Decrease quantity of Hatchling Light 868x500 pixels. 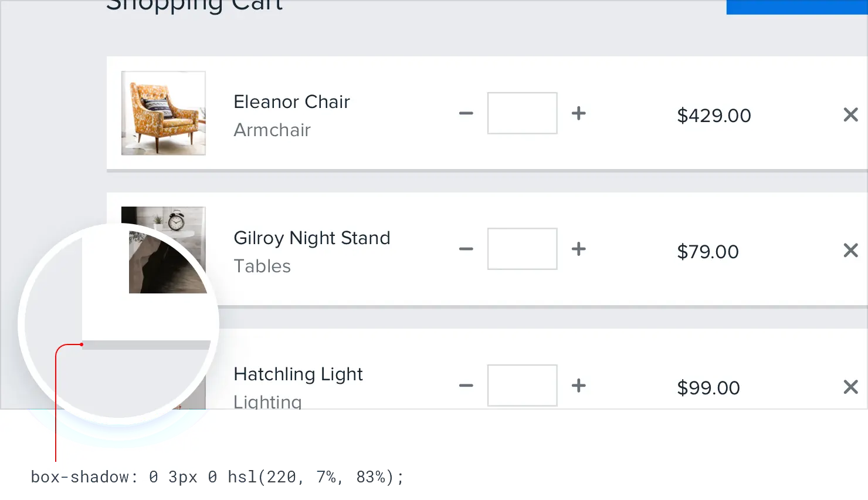click(x=466, y=386)
